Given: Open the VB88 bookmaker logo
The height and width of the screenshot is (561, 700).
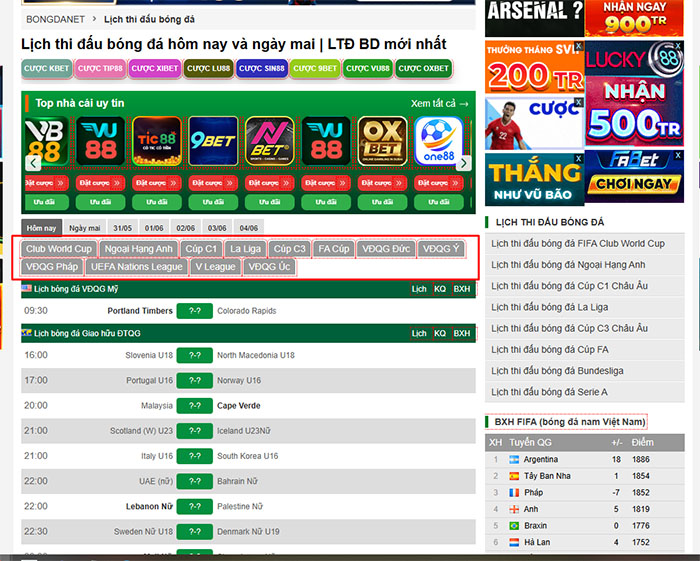Looking at the screenshot, I should pyautogui.click(x=45, y=141).
